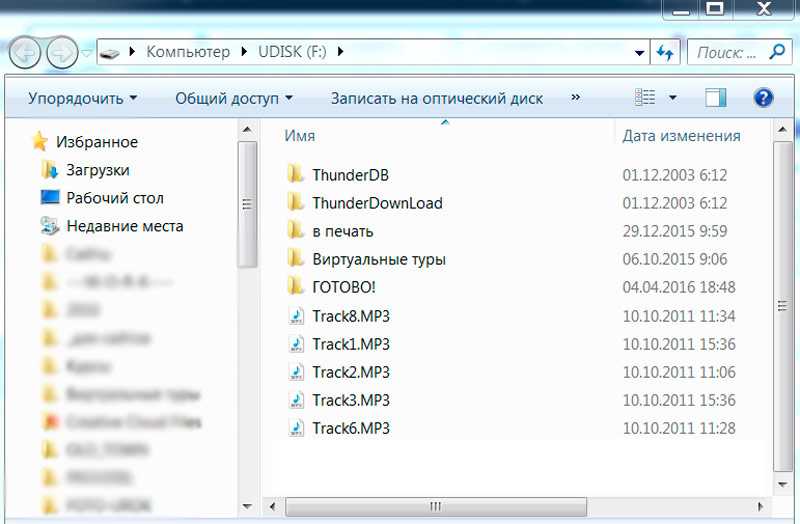This screenshot has height=524, width=800.
Task: Refresh the folder with the refresh icon
Action: [665, 52]
